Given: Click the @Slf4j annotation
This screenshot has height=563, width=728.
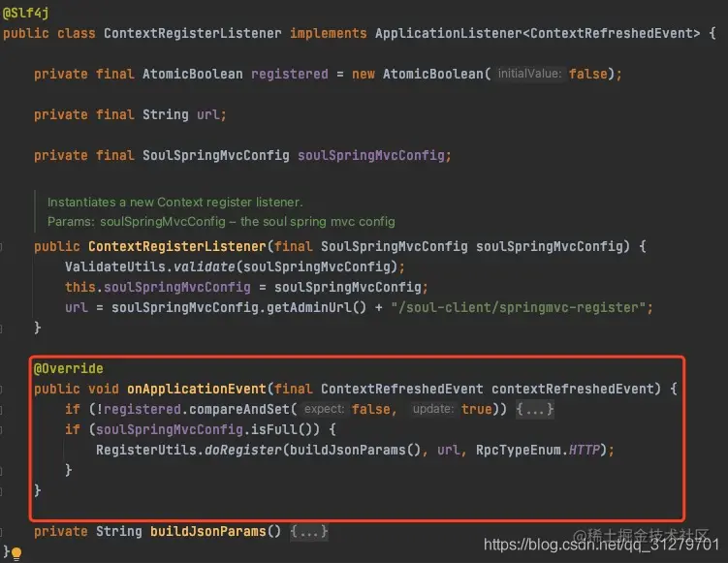Looking at the screenshot, I should click(x=25, y=13).
